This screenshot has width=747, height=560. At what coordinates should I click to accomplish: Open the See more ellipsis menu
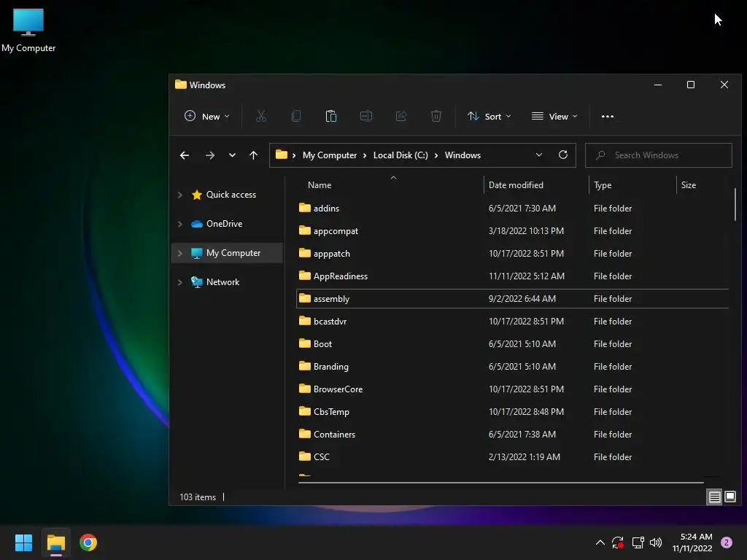[x=608, y=116]
